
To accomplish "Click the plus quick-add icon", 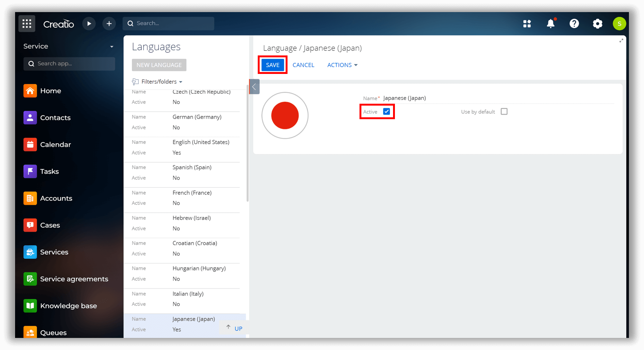I will click(x=109, y=23).
